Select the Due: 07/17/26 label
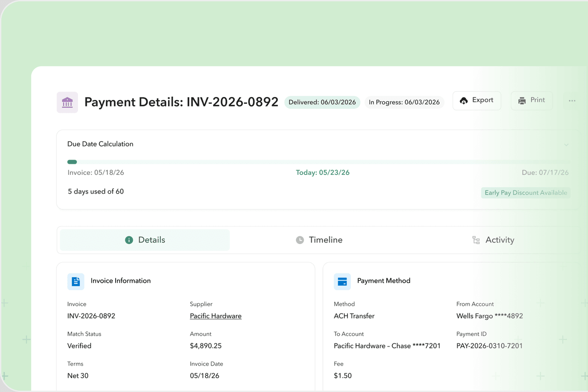Screen dimensions: 588x392 pos(545,172)
